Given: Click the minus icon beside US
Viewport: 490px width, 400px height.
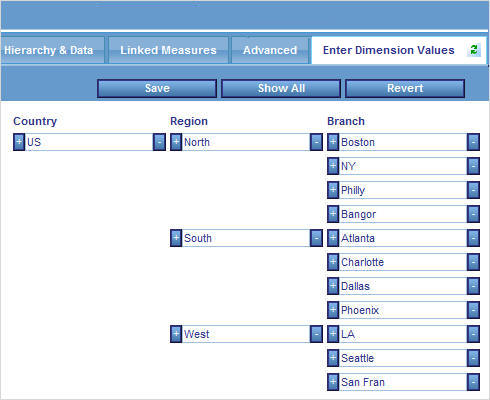Looking at the screenshot, I should coord(159,142).
